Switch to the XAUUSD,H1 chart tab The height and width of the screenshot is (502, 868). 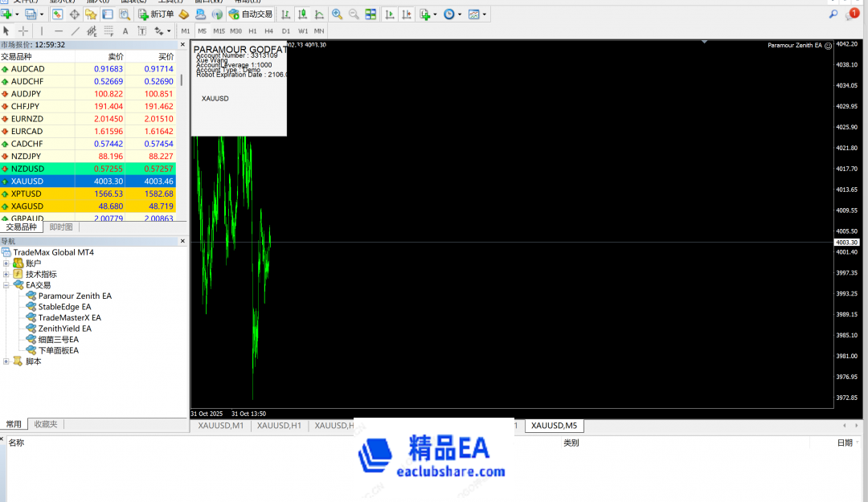[x=279, y=426]
